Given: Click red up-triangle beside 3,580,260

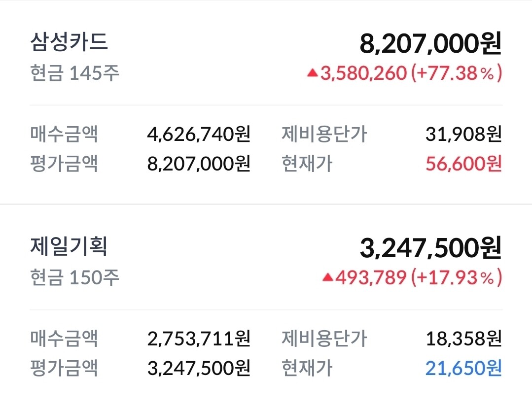Looking at the screenshot, I should tap(312, 73).
